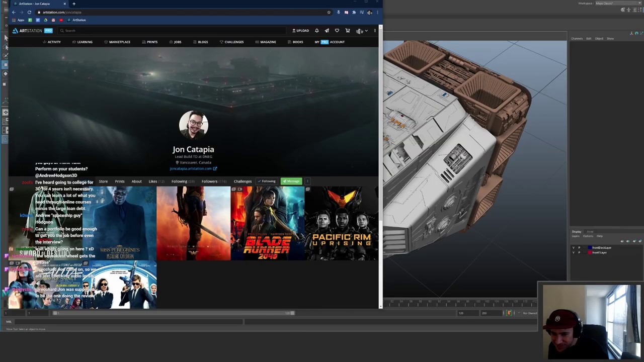Open the ArtStation notifications bell
Screen dimensions: 644x362
click(316, 31)
